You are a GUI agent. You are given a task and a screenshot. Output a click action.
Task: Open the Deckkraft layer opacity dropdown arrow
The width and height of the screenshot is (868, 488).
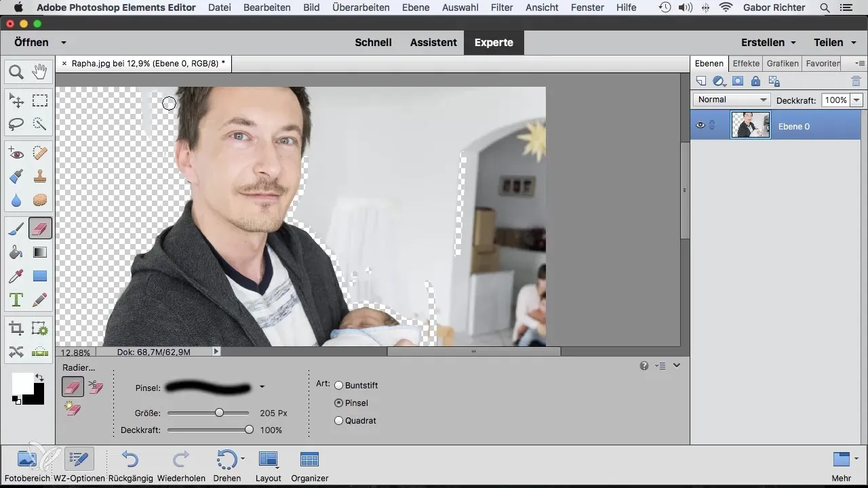pyautogui.click(x=856, y=100)
